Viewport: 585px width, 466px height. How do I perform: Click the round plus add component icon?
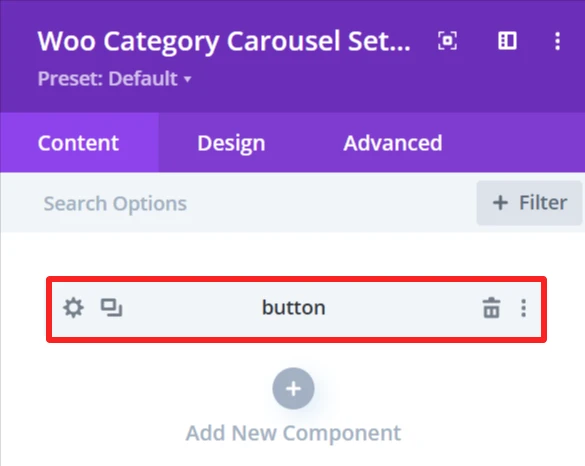(293, 388)
